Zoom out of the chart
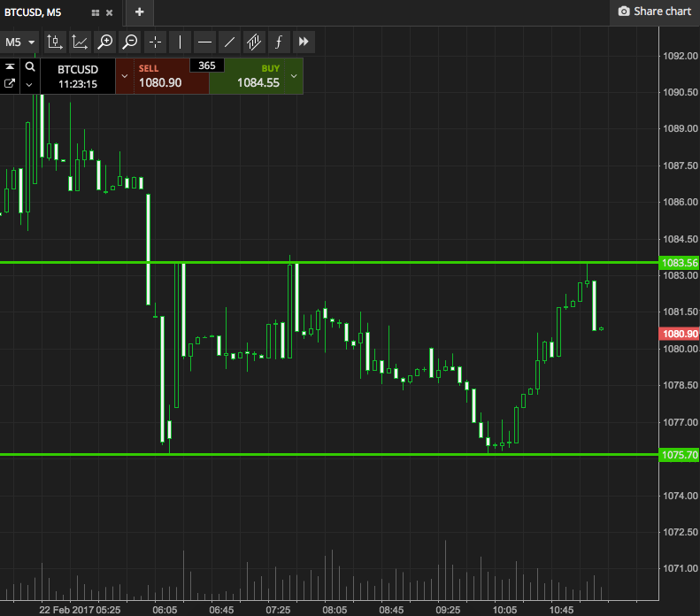 (130, 42)
